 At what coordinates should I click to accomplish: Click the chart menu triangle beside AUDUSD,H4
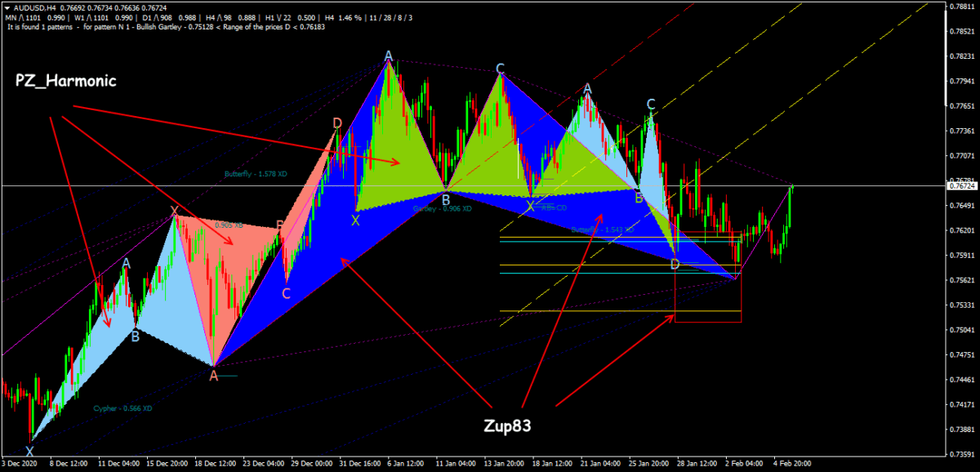pos(7,7)
